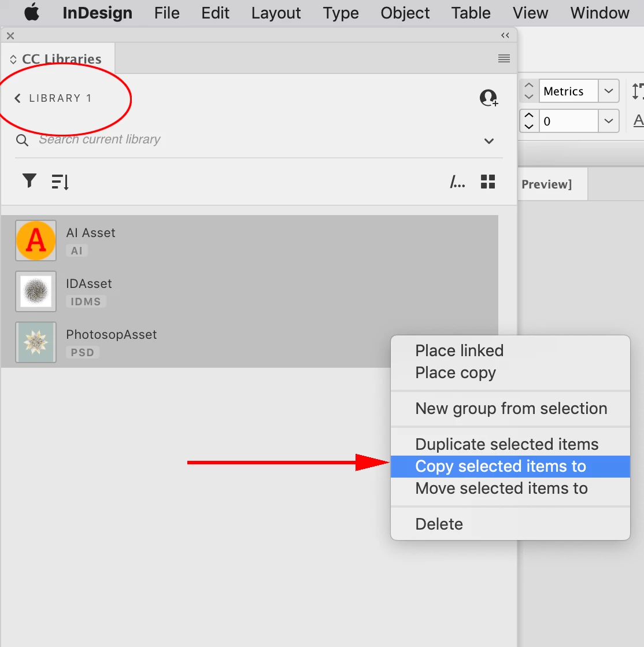Switch to grid view
The image size is (644, 647).
[x=488, y=182]
